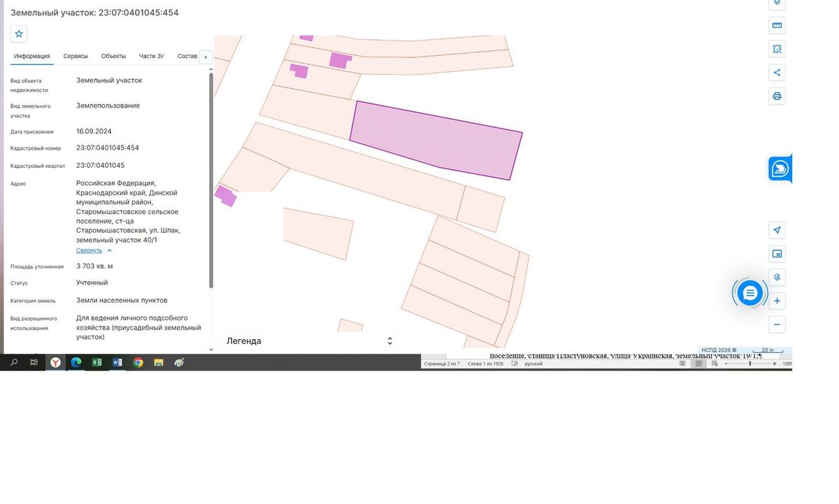Click Земли населенных пунктов value

(122, 300)
